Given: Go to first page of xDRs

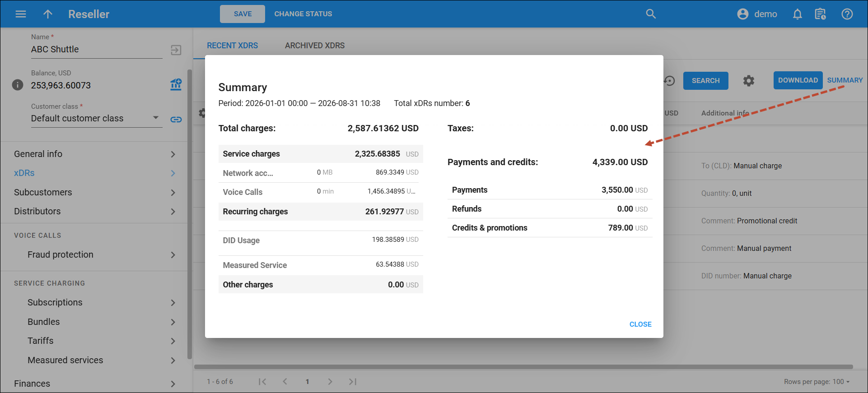Looking at the screenshot, I should tap(262, 382).
